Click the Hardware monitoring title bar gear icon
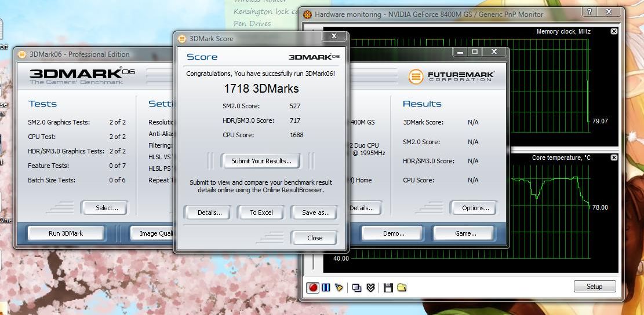This screenshot has height=315, width=644. (307, 15)
